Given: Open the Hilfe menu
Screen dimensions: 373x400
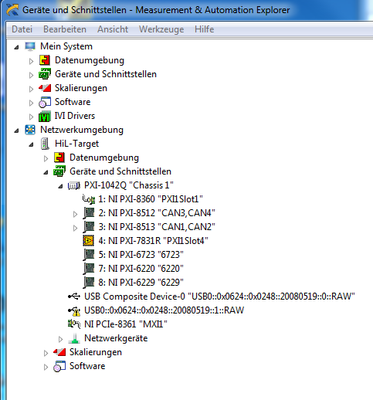Looking at the screenshot, I should click(x=204, y=29).
